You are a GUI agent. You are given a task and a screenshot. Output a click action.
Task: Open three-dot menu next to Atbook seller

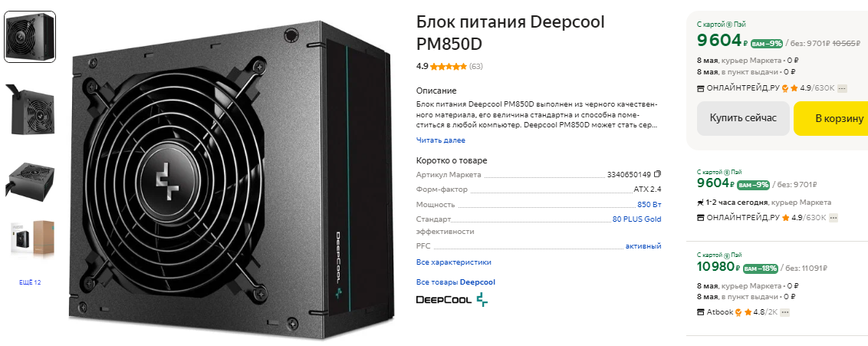point(784,312)
